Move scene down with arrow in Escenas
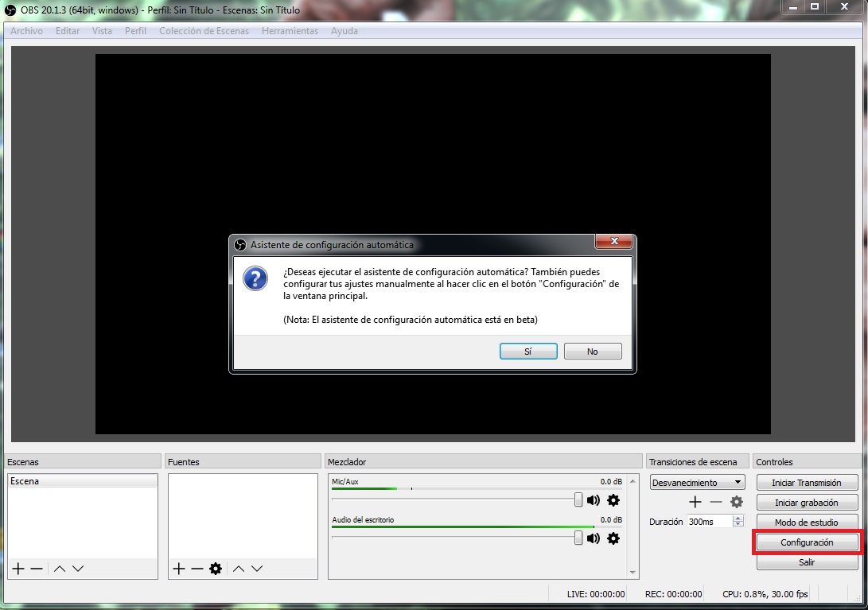 pos(78,569)
